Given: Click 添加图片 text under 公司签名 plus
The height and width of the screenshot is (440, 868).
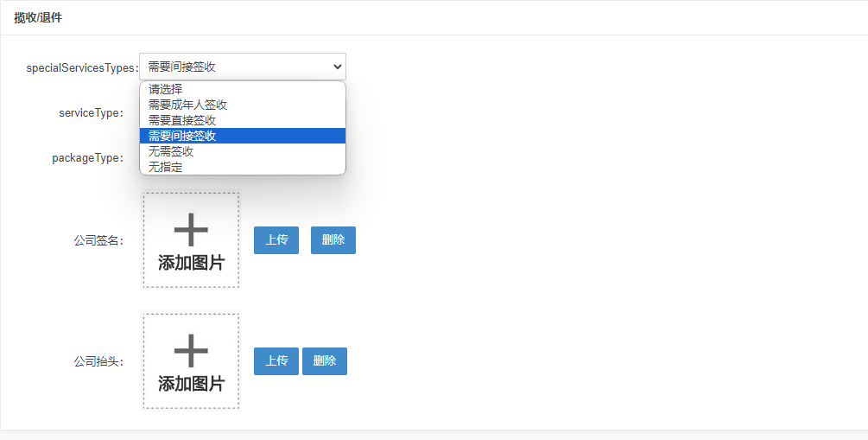Looking at the screenshot, I should click(x=191, y=263).
